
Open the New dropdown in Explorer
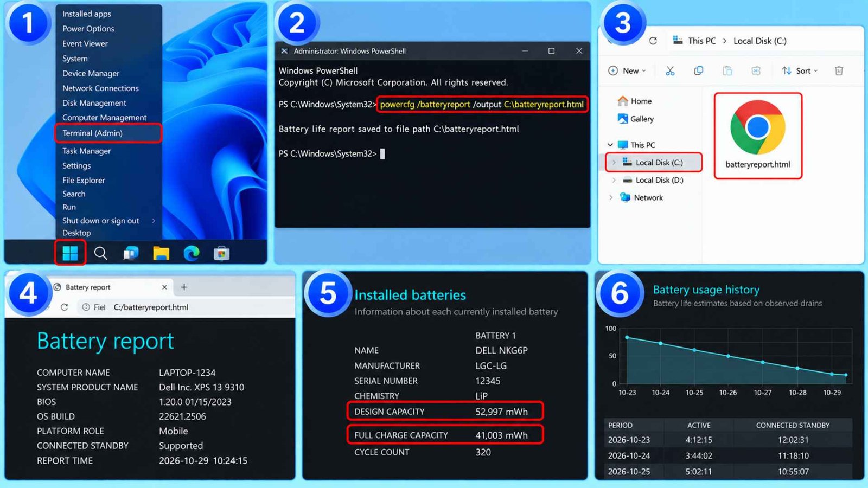[x=627, y=71]
